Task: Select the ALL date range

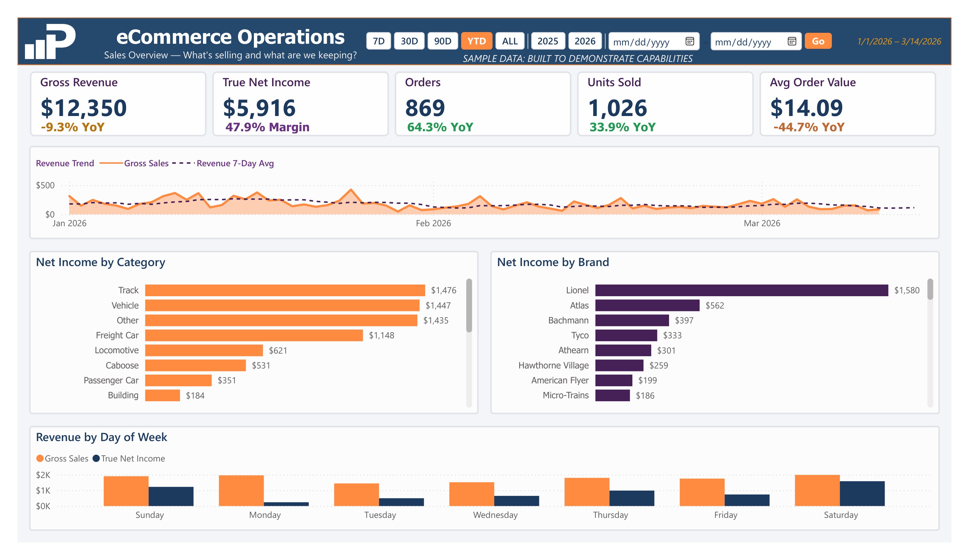Action: tap(510, 41)
